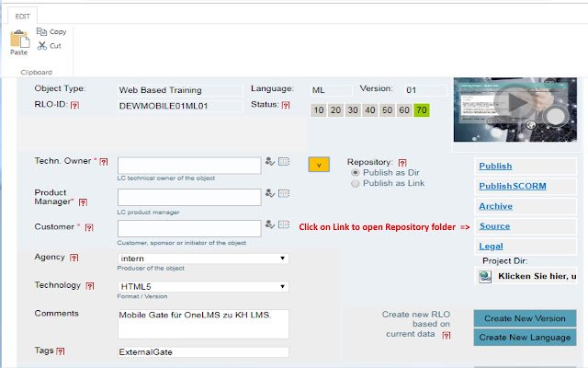
Task: Click the Copy icon in ribbon
Action: 41,31
